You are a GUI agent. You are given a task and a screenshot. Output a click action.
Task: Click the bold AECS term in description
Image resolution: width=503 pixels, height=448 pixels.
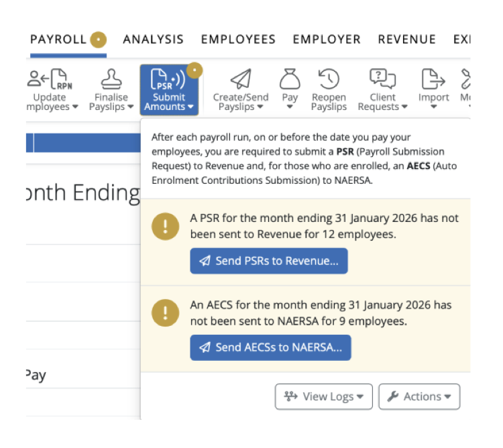tap(418, 166)
